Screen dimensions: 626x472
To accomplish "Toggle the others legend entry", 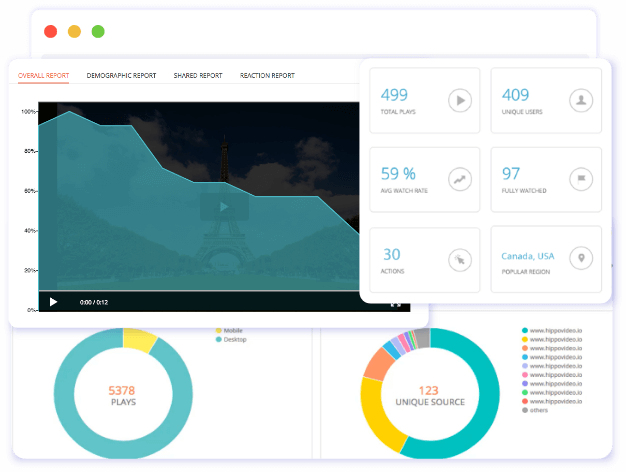I will [535, 410].
